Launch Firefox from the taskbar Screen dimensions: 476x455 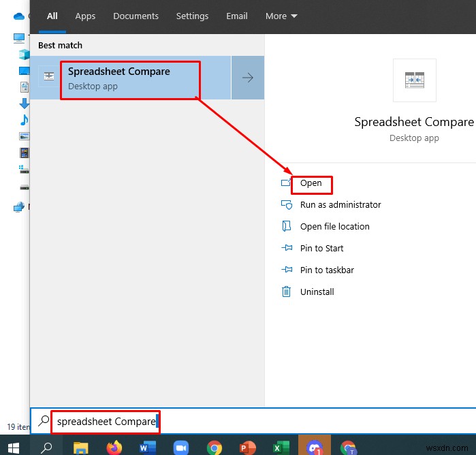tap(114, 448)
